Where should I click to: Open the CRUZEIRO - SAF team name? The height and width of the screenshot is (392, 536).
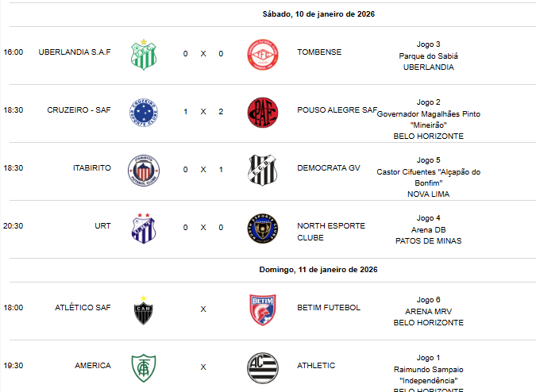[79, 110]
